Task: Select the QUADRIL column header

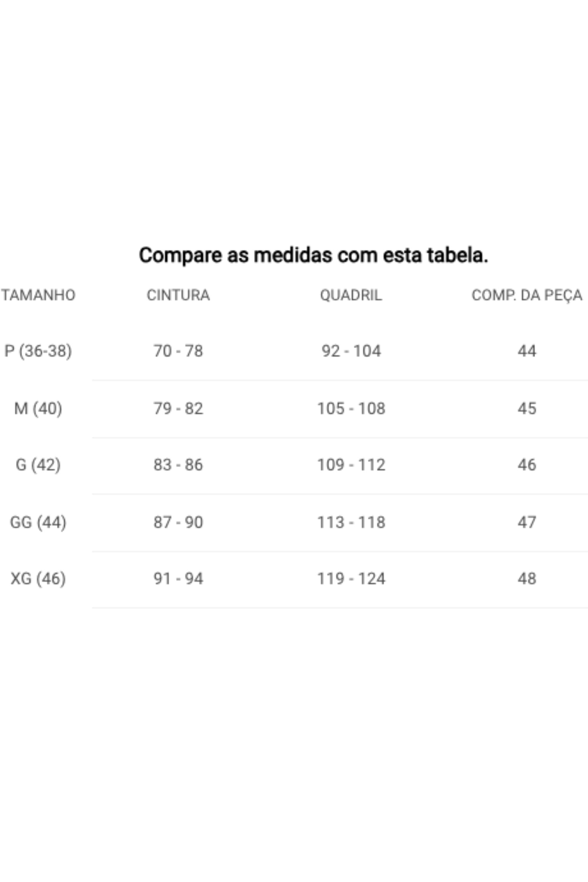Action: point(351,295)
